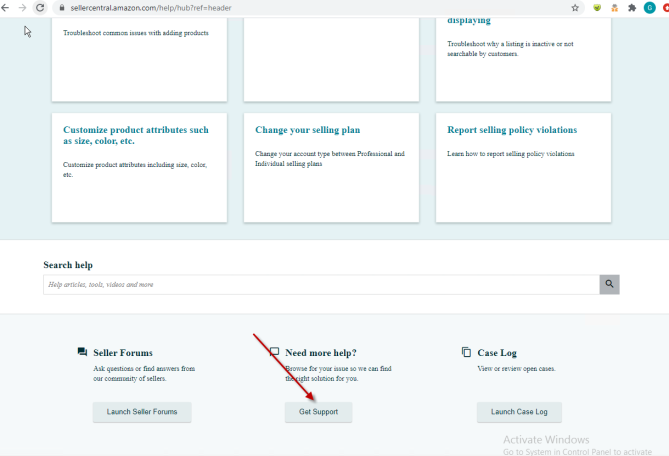Click the Launch Seller Forums button
669x456 pixels.
click(142, 412)
